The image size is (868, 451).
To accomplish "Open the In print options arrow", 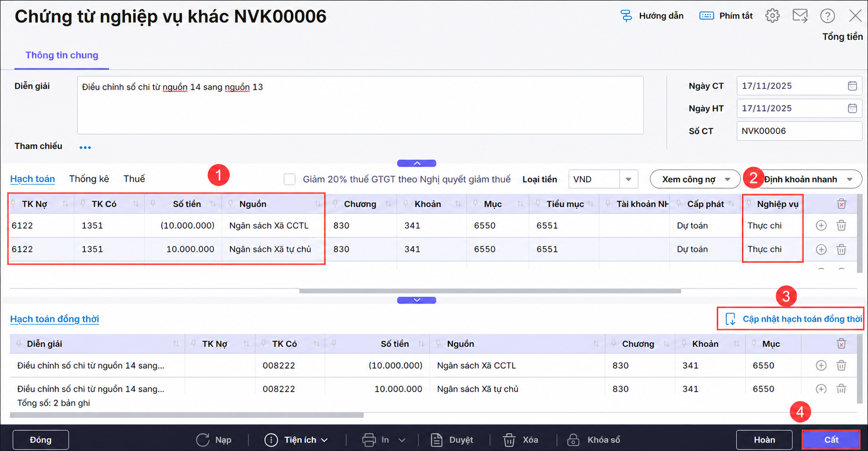I will click(x=402, y=440).
